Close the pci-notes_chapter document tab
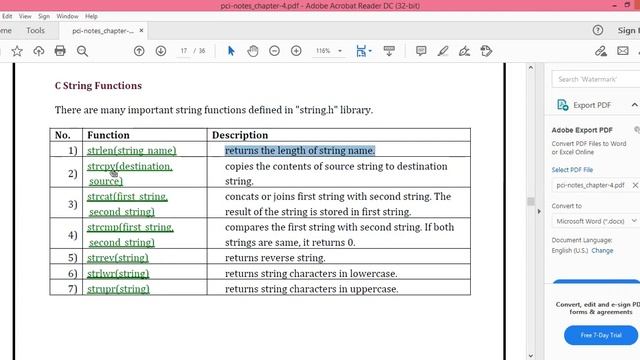640x360 pixels. (x=141, y=31)
